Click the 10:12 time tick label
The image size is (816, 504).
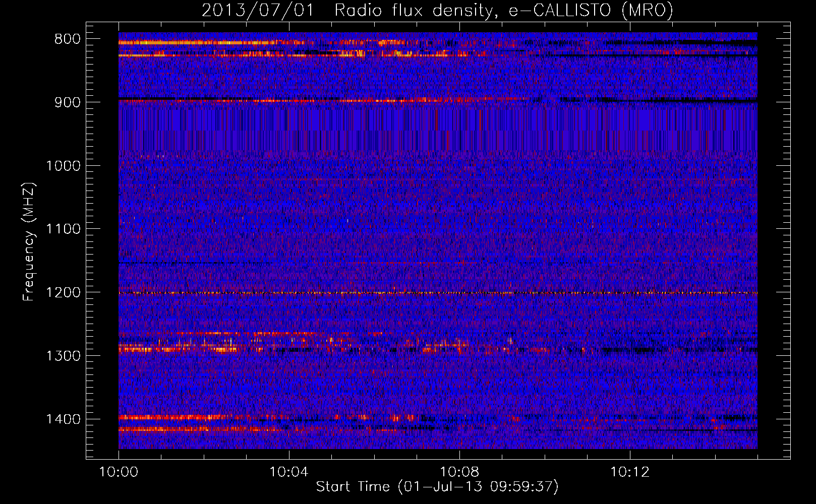pos(630,472)
